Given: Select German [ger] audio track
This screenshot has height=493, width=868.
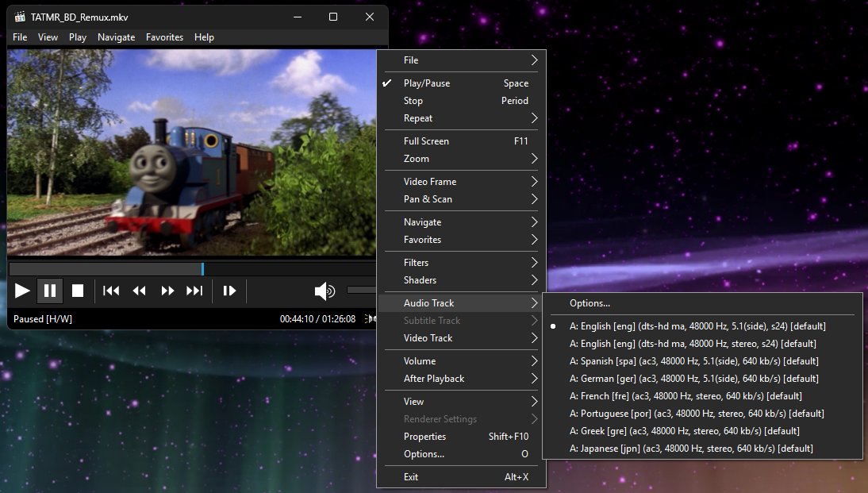Looking at the screenshot, I should click(702, 379).
